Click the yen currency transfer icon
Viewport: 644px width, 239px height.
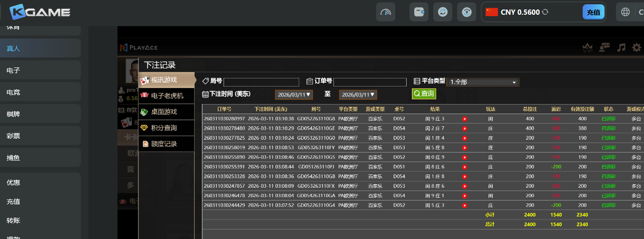point(467,12)
